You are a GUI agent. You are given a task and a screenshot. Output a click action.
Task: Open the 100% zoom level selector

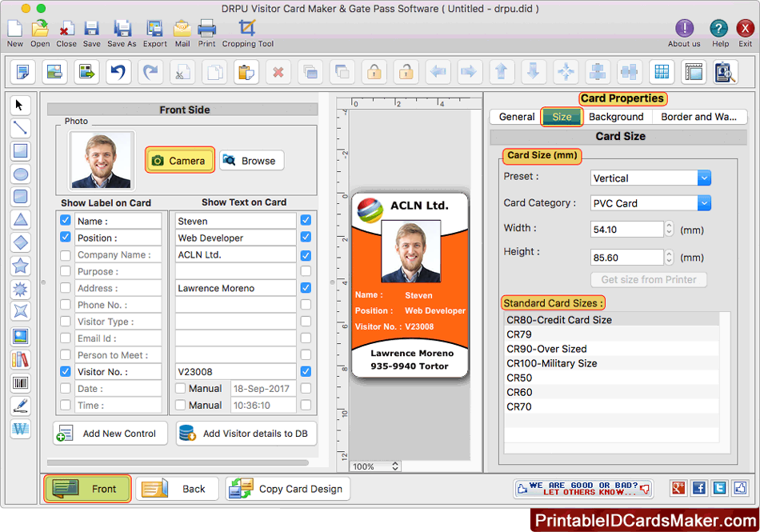click(376, 466)
